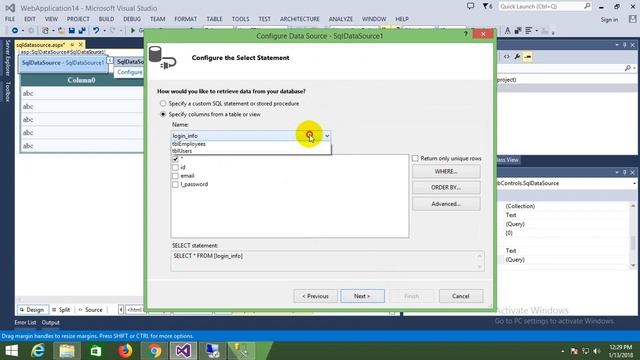The height and width of the screenshot is (360, 640).
Task: Click the Undo toolbar icon
Action: pyautogui.click(x=96, y=31)
